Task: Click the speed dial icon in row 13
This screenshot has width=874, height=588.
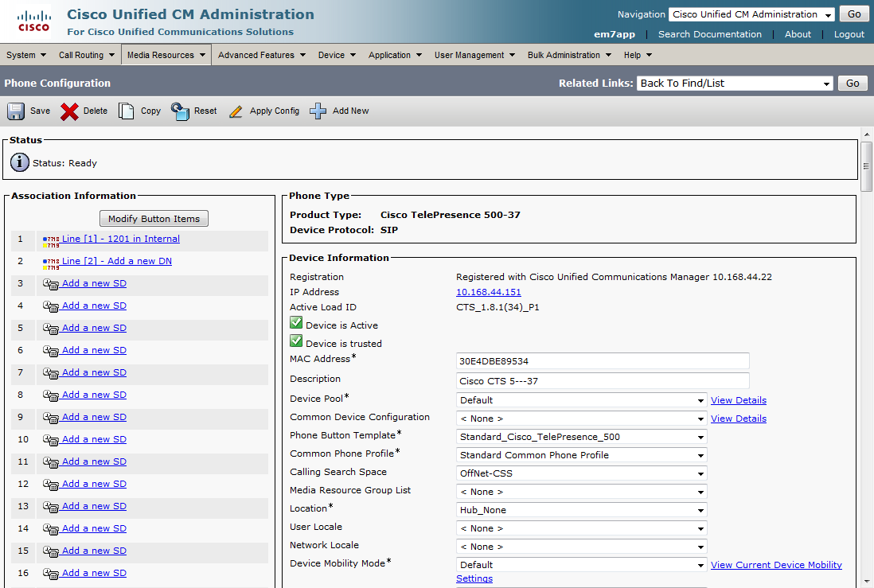Action: 51,507
